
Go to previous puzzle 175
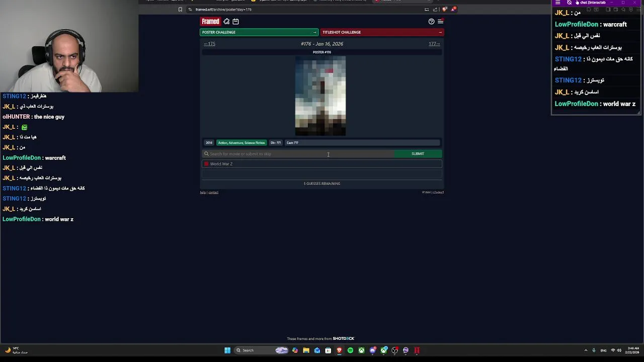[209, 44]
